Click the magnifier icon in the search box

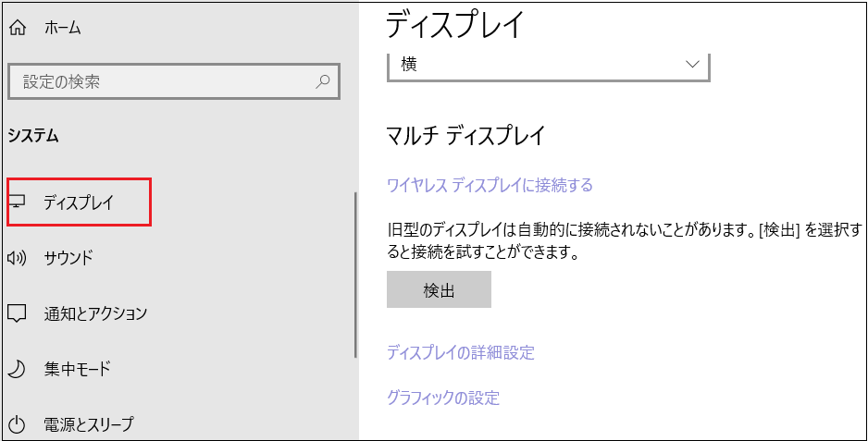[323, 81]
